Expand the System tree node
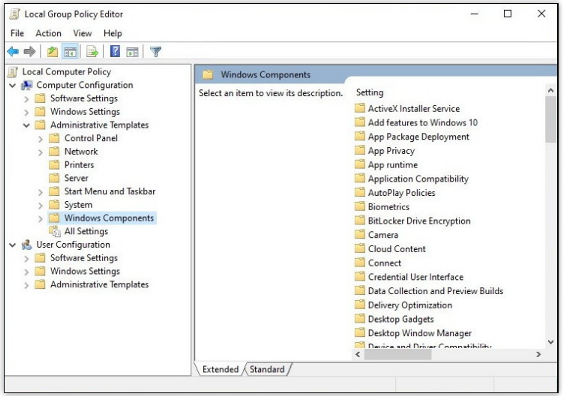Image resolution: width=563 pixels, height=396 pixels. 40,205
